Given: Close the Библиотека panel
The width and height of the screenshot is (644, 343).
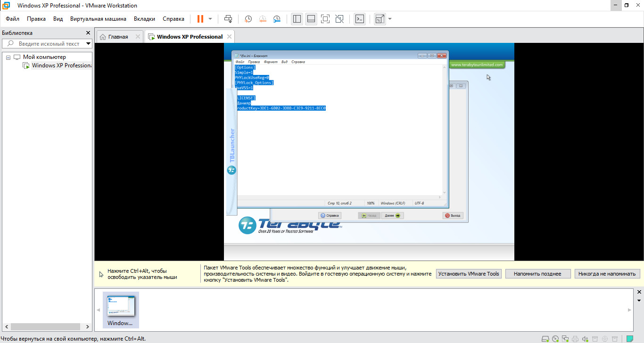Looking at the screenshot, I should (x=88, y=33).
